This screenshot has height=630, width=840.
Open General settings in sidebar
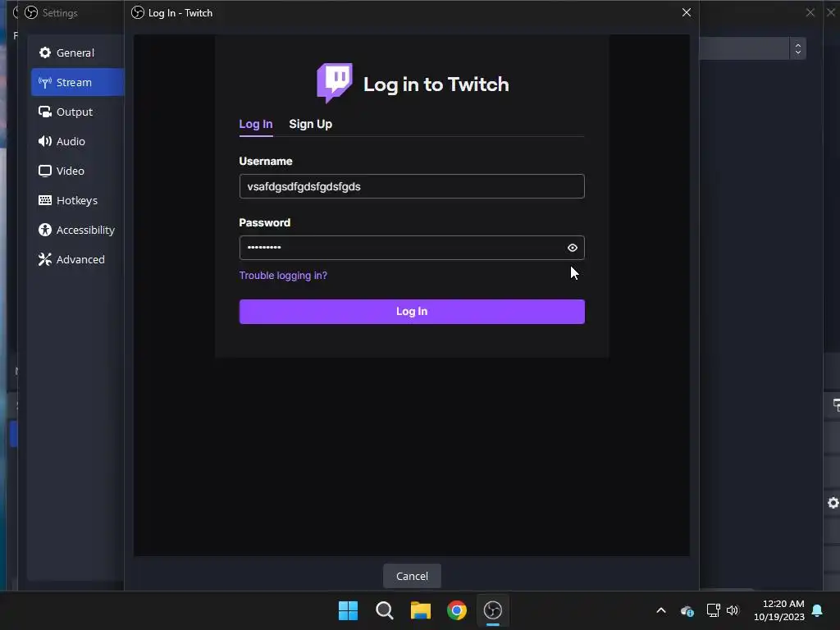(x=75, y=52)
